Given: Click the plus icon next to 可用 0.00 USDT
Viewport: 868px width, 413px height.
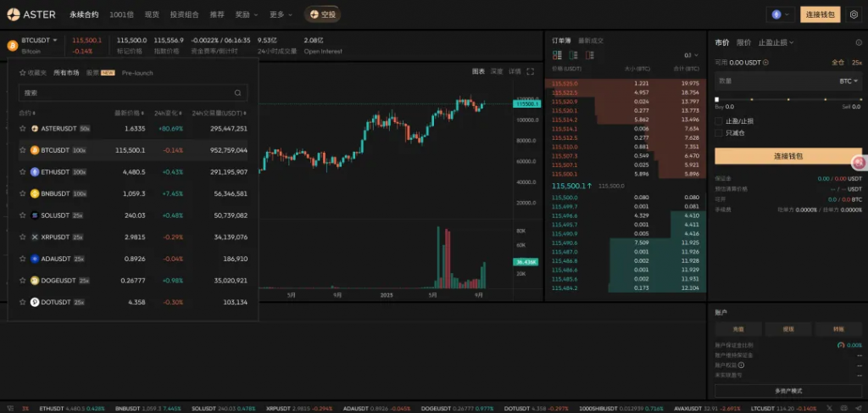Looking at the screenshot, I should pos(765,63).
